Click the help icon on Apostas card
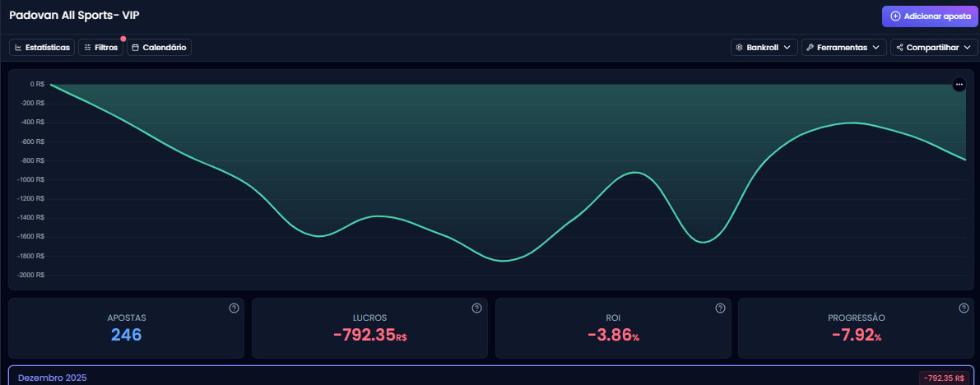Screen dimensions: 980x385 click(x=234, y=308)
